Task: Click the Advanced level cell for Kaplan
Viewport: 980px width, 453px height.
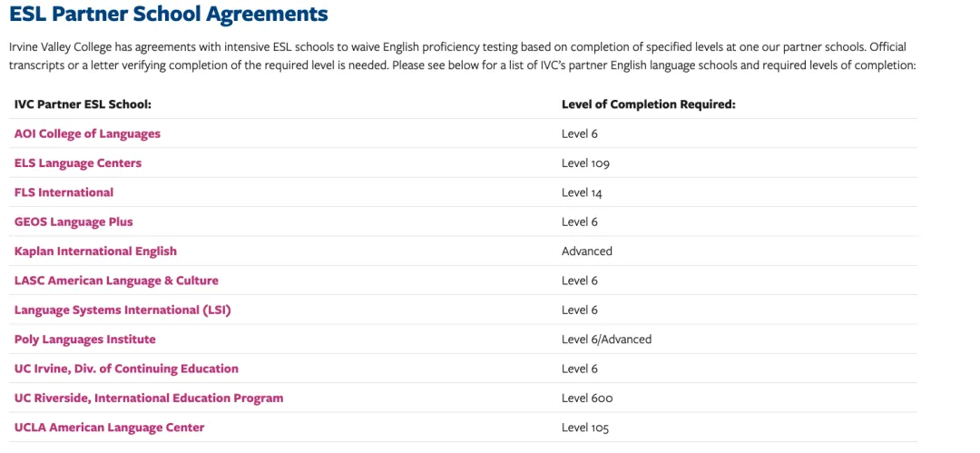Action: 587,251
